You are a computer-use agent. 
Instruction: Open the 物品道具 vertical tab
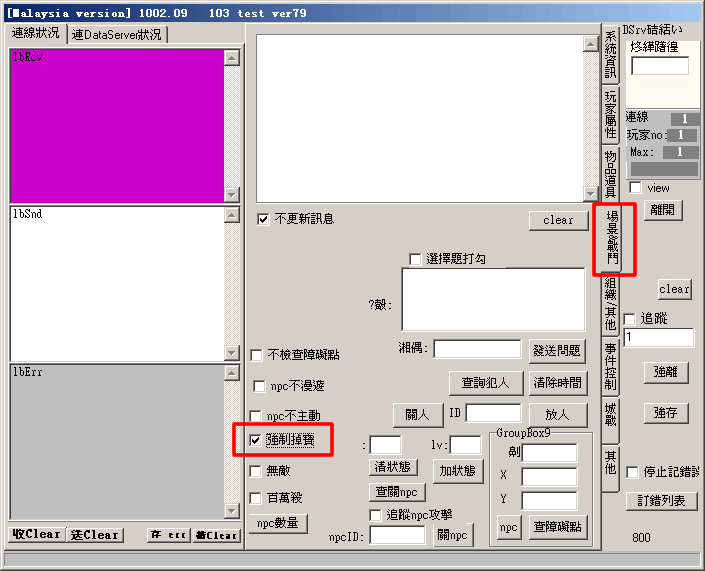(611, 174)
